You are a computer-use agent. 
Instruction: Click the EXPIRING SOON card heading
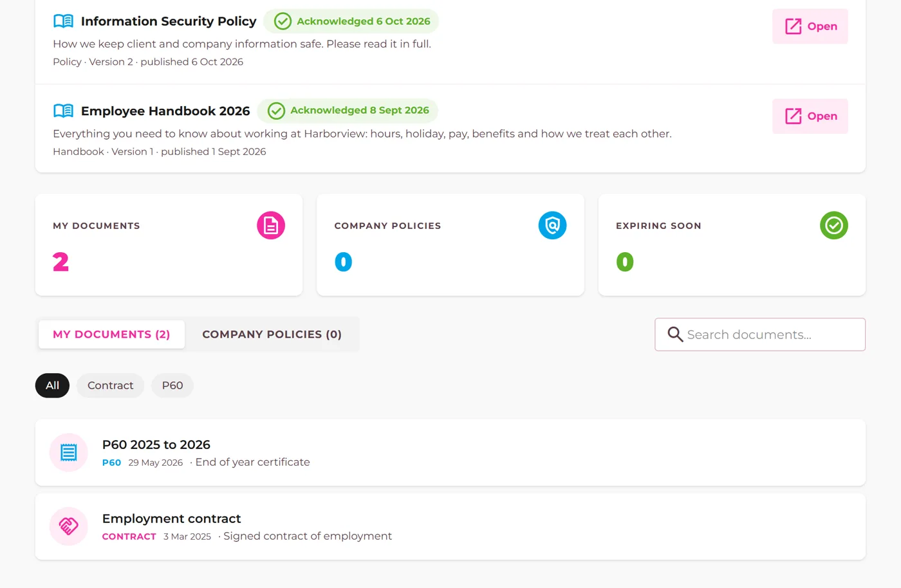[658, 226]
